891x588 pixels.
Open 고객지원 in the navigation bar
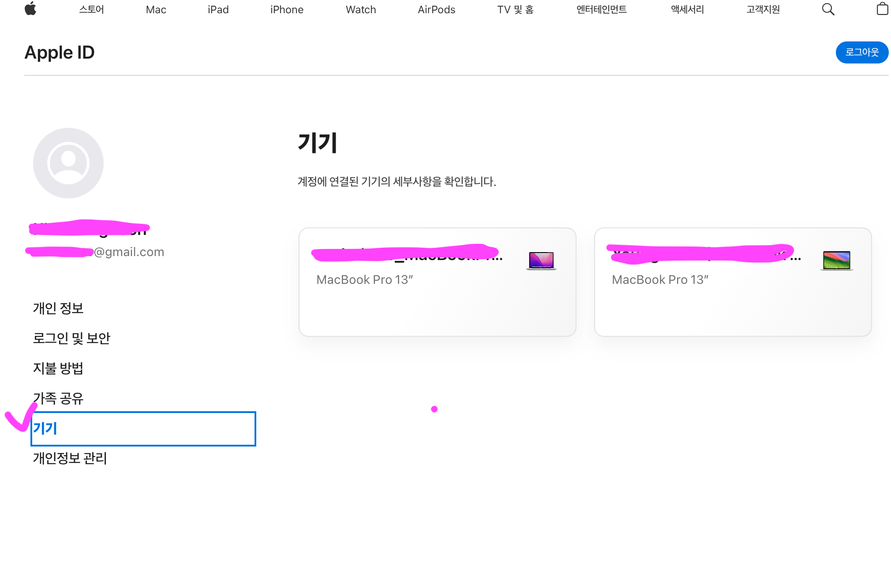click(x=763, y=9)
